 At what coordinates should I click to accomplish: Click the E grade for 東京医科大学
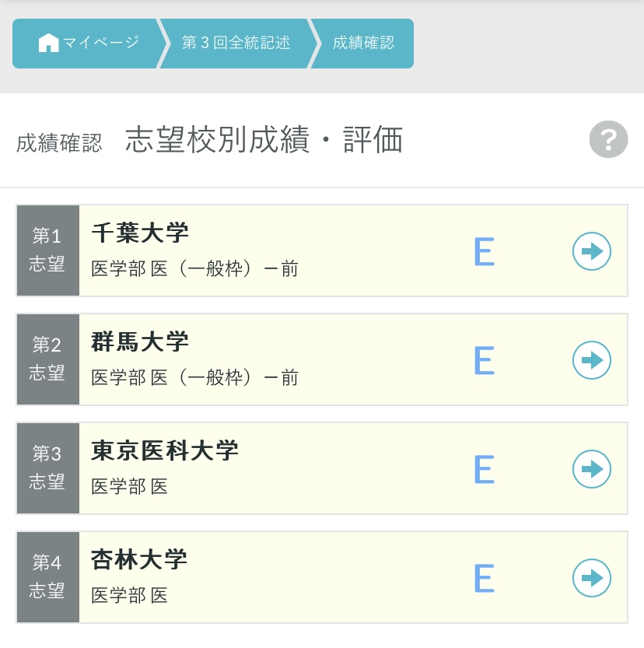(484, 469)
